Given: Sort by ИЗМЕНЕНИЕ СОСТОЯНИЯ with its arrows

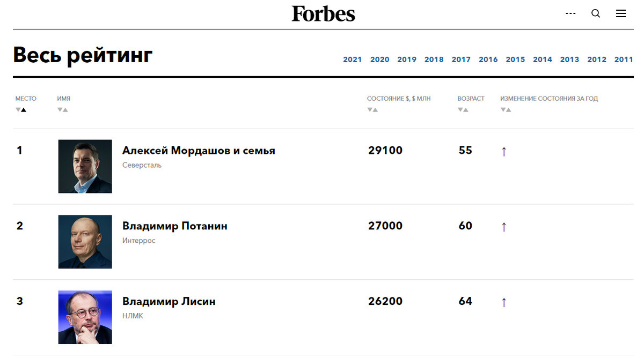Looking at the screenshot, I should 506,110.
